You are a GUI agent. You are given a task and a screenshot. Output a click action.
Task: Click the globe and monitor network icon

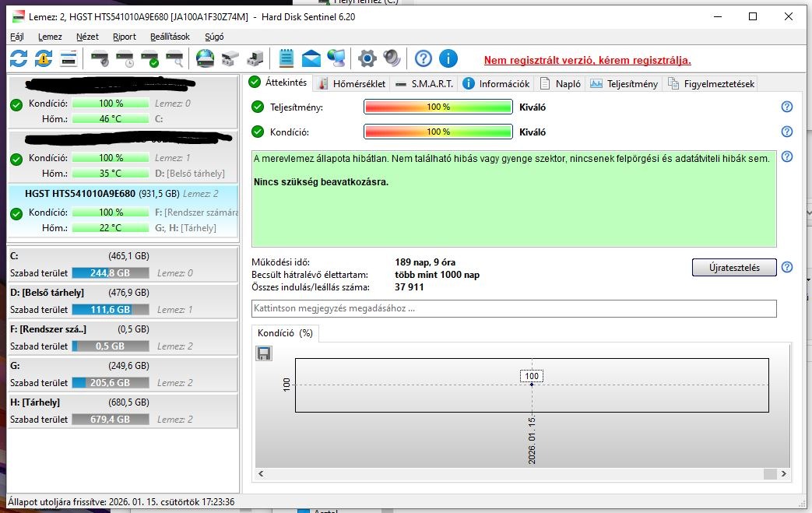click(x=336, y=58)
